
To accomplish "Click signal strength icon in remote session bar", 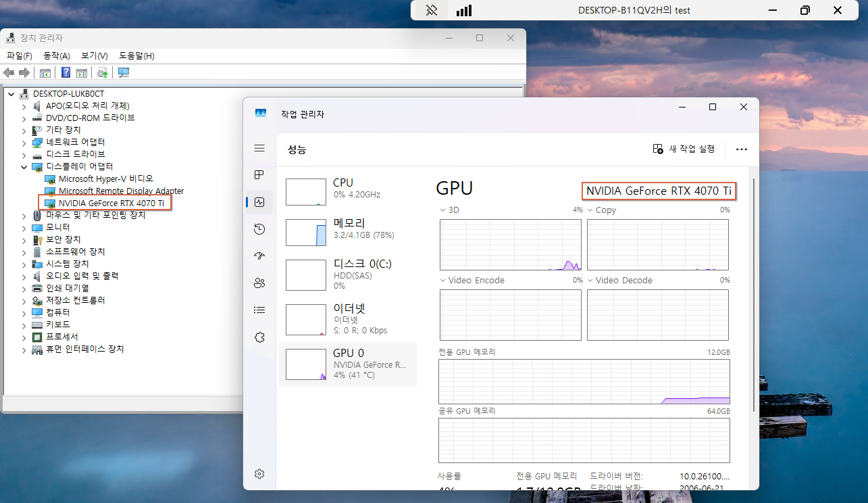I will 464,10.
